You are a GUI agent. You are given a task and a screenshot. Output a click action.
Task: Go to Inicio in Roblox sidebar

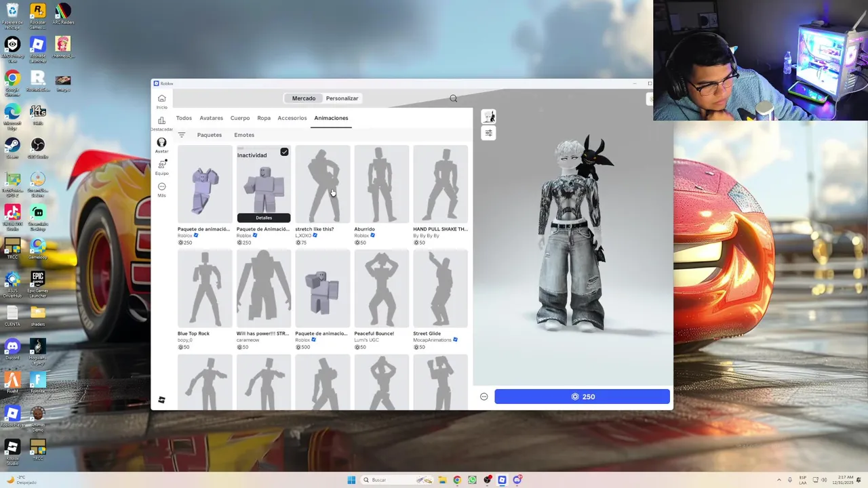click(x=161, y=101)
